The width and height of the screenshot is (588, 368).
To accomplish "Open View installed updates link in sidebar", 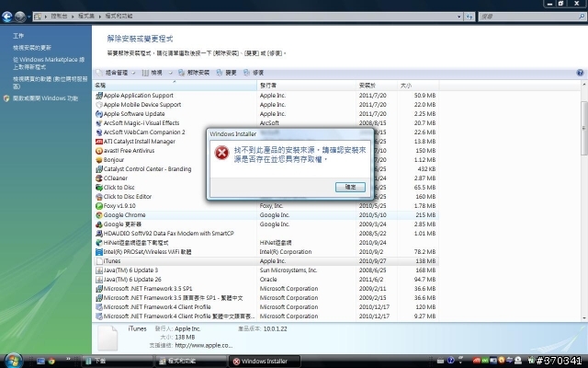I will pyautogui.click(x=32, y=48).
